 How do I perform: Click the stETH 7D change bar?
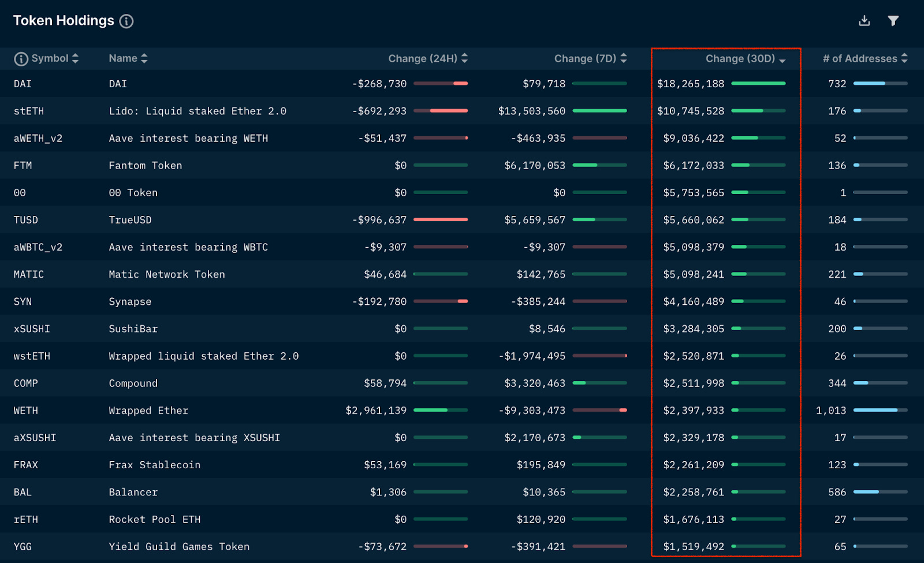pos(599,111)
